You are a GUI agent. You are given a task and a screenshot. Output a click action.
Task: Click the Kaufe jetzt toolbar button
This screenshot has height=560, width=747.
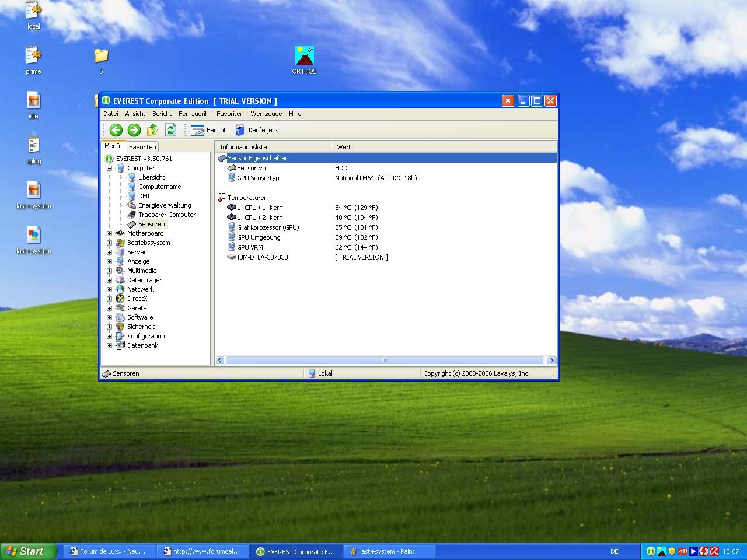pos(257,130)
